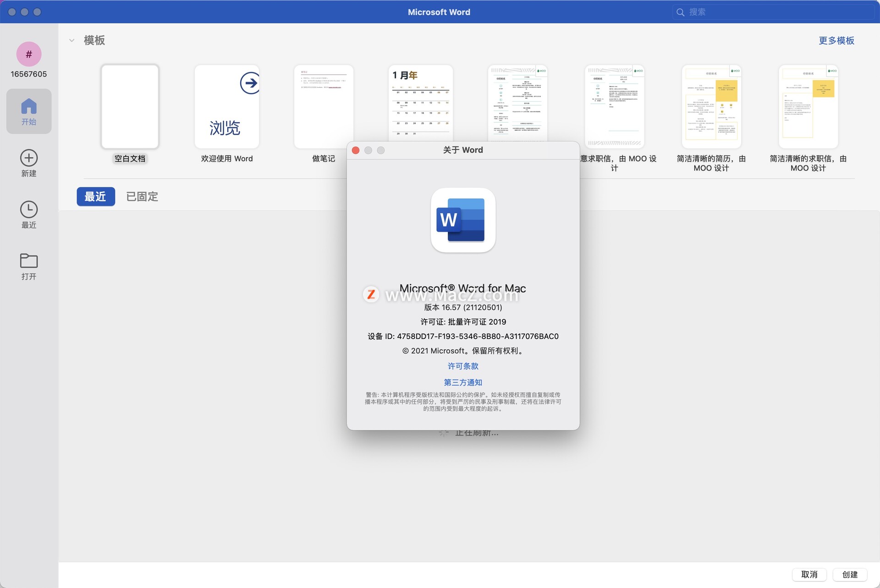Image resolution: width=880 pixels, height=588 pixels.
Task: Open the 第三方通知 third-party notices link
Action: pyautogui.click(x=463, y=382)
